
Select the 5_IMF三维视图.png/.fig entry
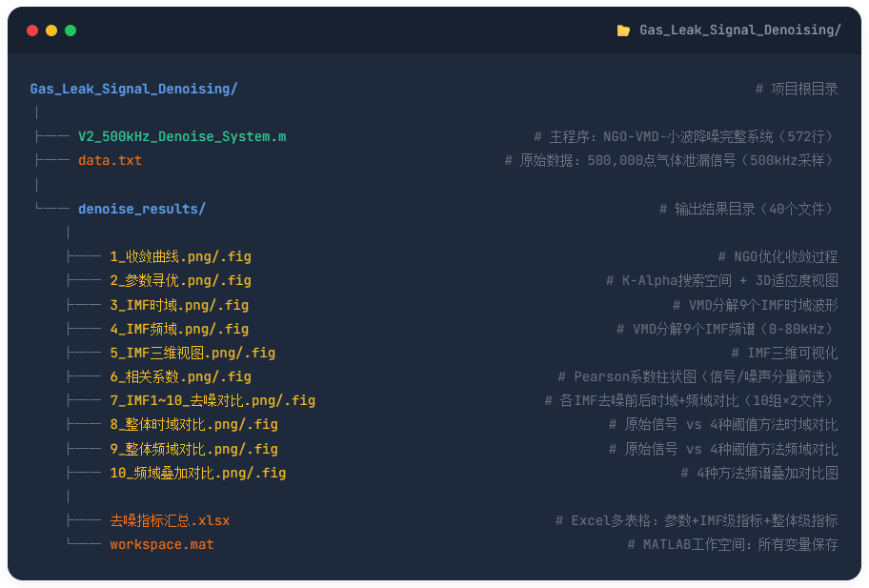click(192, 353)
